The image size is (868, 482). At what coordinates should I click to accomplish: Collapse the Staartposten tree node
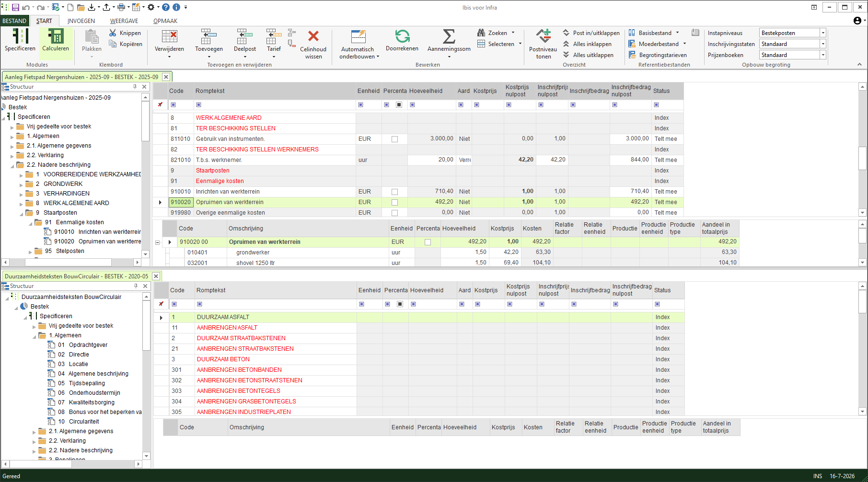21,213
